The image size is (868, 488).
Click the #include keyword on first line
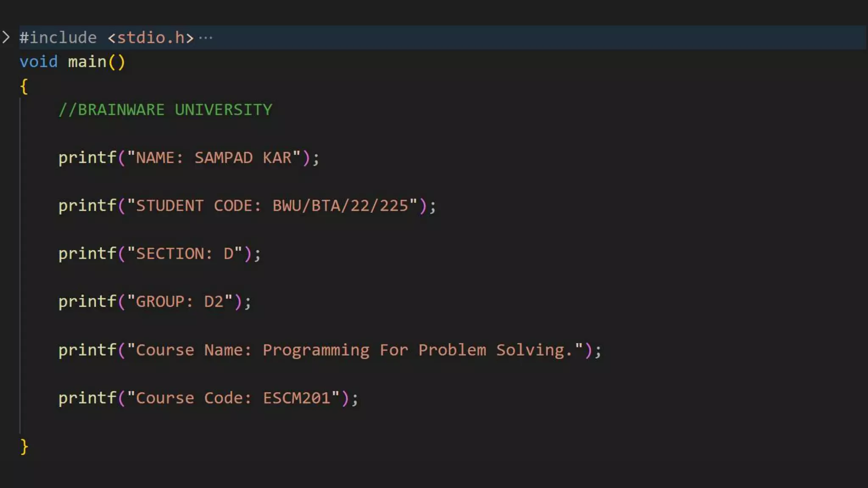click(58, 38)
